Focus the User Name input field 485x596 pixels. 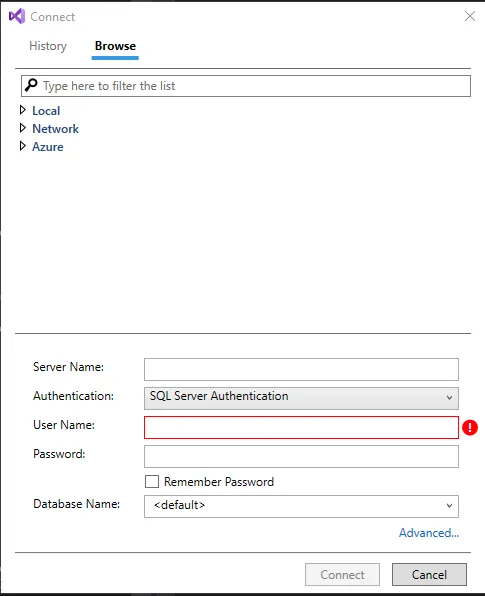(301, 428)
